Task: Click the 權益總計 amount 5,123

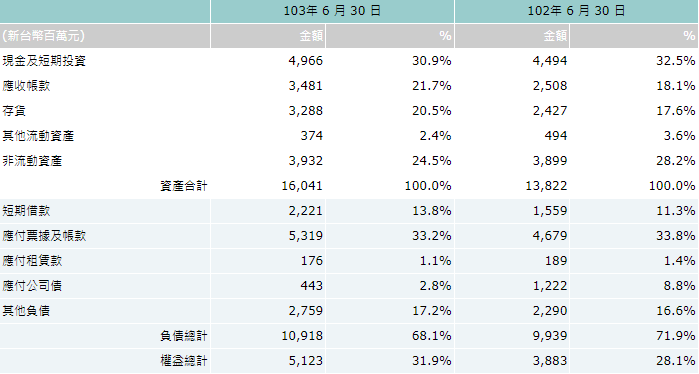Action: [305, 360]
